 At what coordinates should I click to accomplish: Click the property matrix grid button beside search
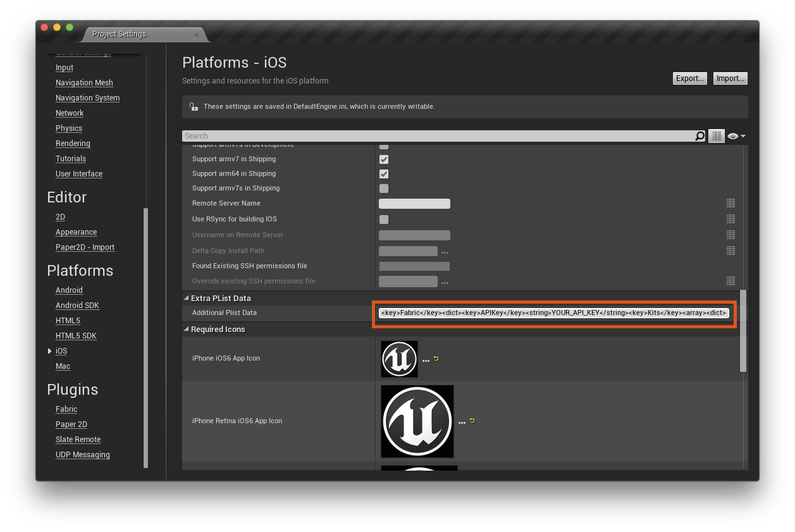pyautogui.click(x=717, y=136)
